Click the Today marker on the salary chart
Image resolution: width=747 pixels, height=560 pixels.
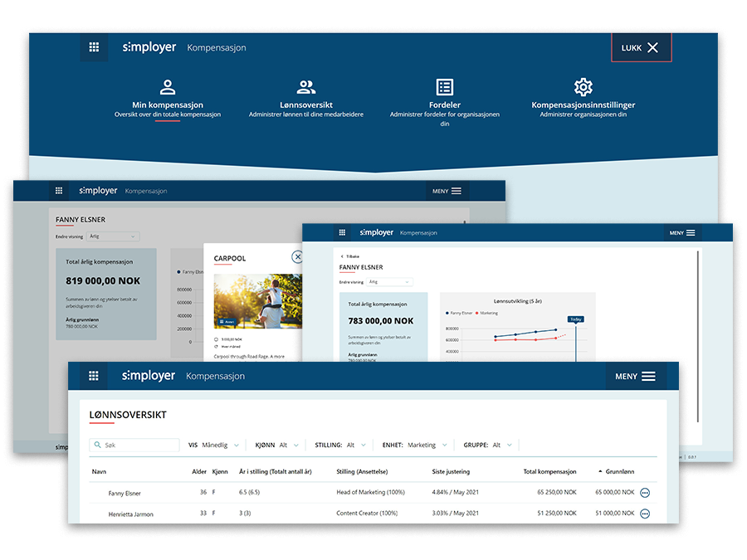575,319
